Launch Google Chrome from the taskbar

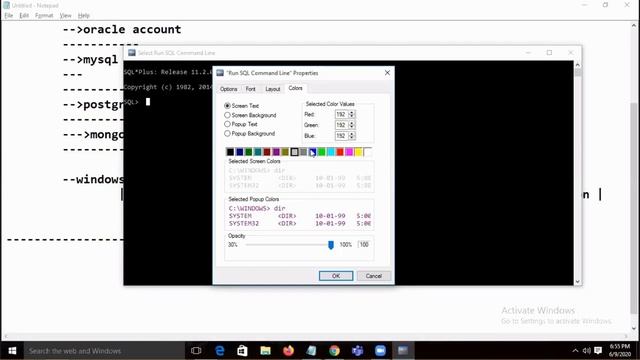coord(334,351)
